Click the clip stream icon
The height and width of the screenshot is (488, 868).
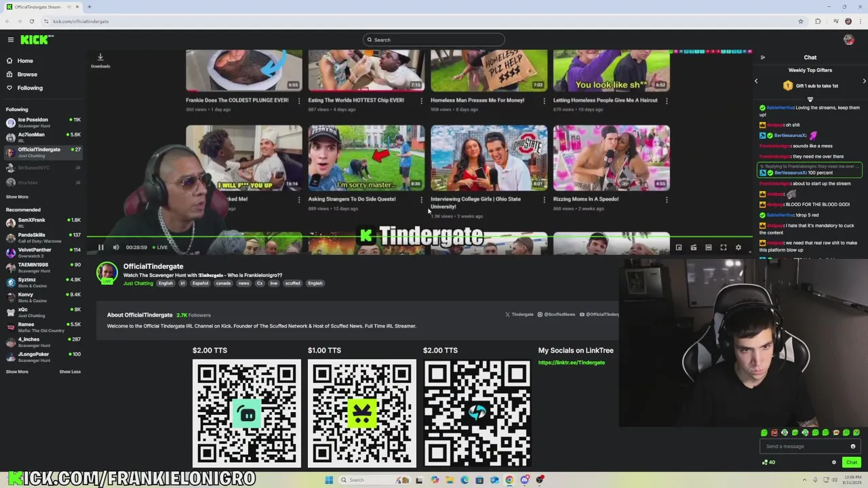(x=694, y=248)
